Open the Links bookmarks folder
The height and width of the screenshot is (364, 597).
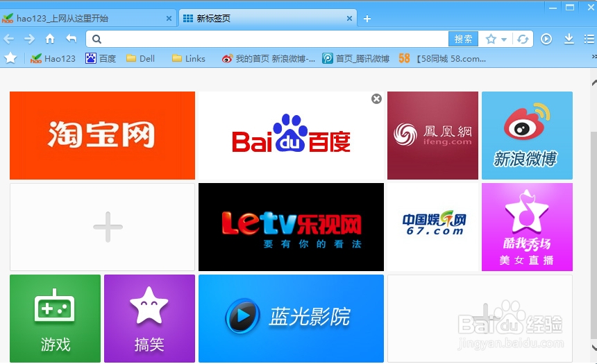[x=188, y=58]
